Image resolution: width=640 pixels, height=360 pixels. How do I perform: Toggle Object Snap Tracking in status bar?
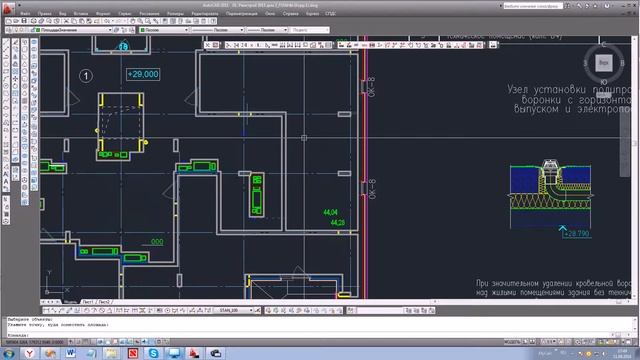pos(123,341)
